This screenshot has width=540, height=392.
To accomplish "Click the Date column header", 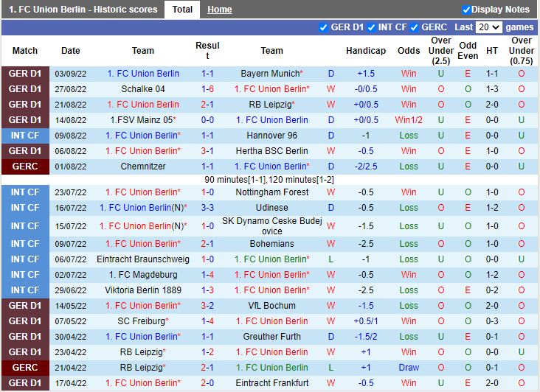I will click(x=71, y=51).
